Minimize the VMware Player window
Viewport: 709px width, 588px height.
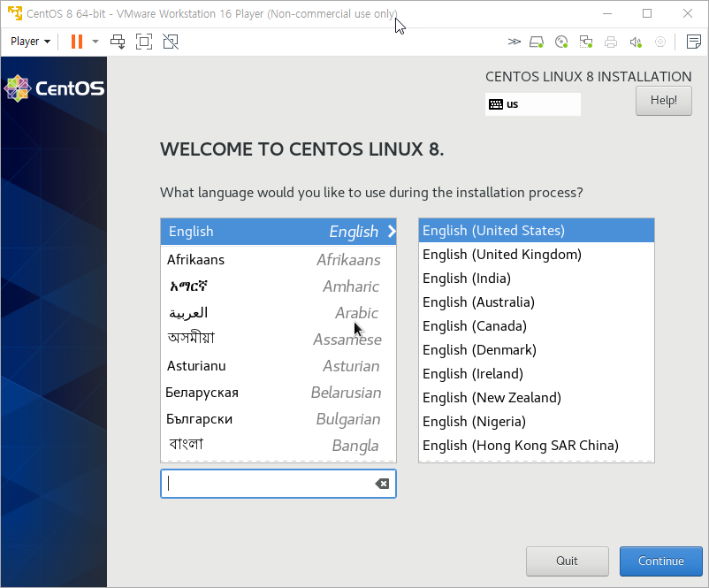pyautogui.click(x=607, y=13)
